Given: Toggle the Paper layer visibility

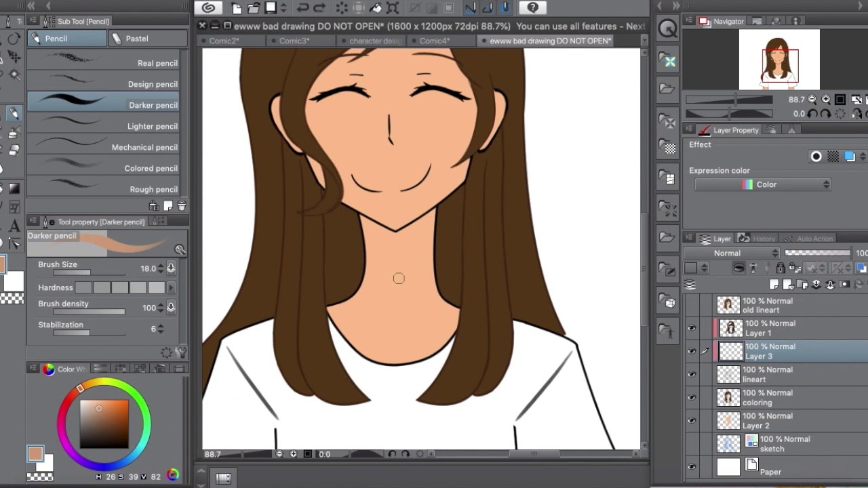Looking at the screenshot, I should (x=692, y=467).
